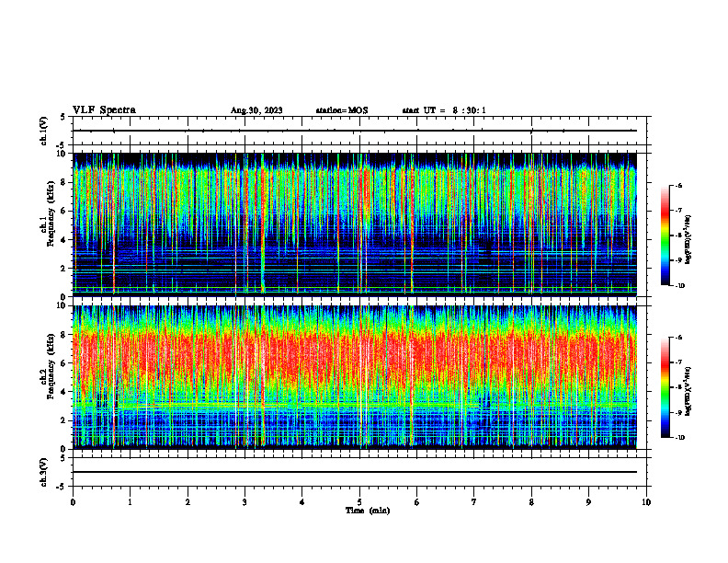Click the "ch.1(V)" waveform axis label
Viewport: 728px width, 563px height.
tap(44, 131)
